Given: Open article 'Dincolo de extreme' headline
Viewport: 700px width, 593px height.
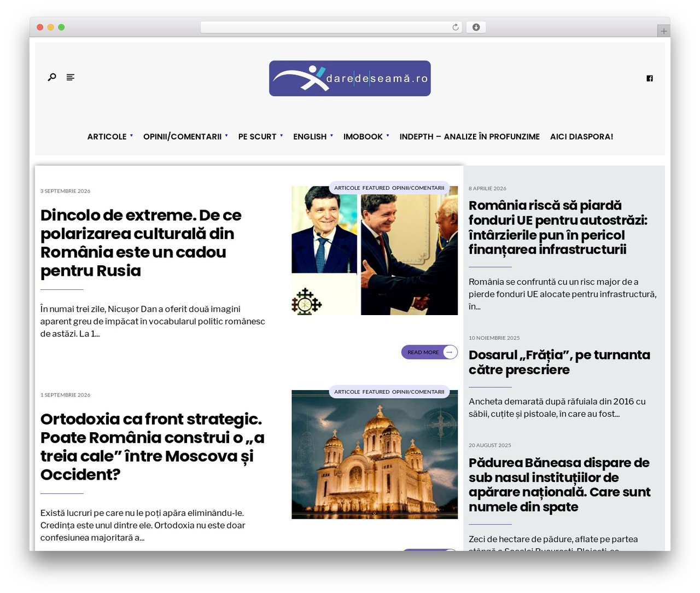Looking at the screenshot, I should pos(141,243).
